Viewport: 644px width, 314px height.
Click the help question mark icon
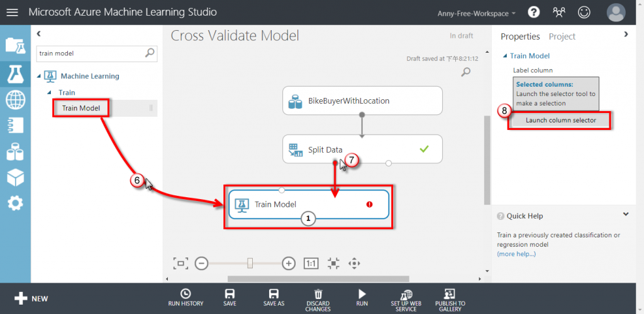tap(533, 13)
